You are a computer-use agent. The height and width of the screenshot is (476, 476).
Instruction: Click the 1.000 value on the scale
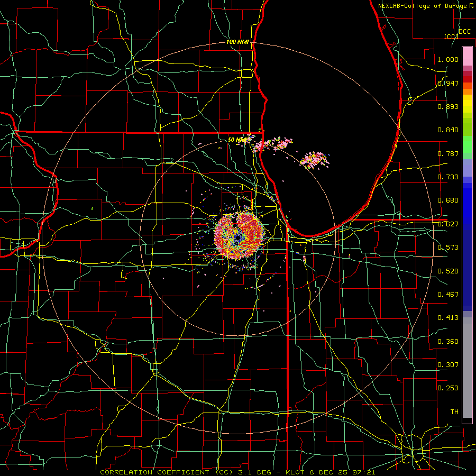[448, 59]
